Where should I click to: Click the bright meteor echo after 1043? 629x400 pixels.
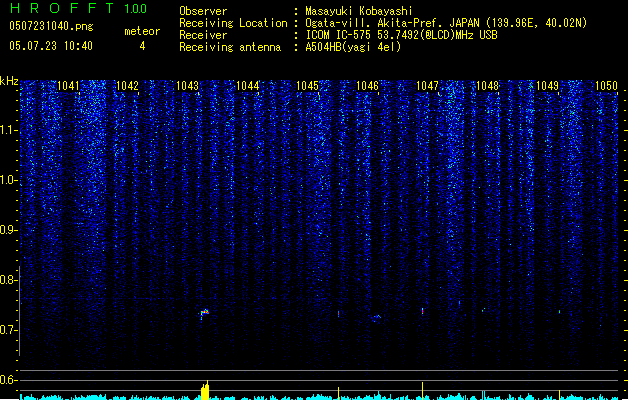point(205,313)
